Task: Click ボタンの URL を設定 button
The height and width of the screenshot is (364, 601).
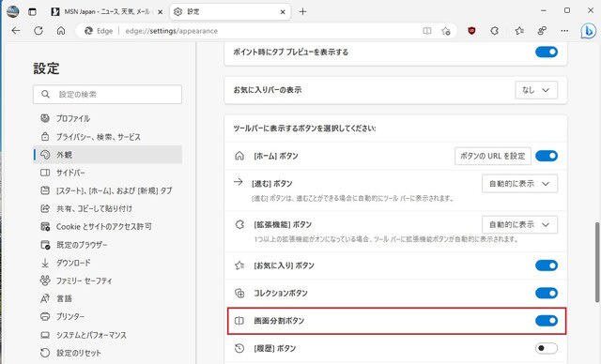Action: click(x=492, y=156)
